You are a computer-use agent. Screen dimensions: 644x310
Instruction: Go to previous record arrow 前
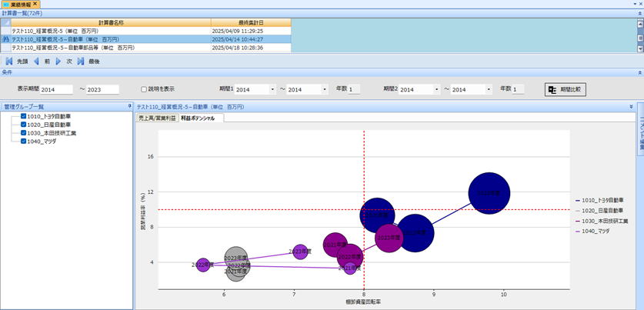point(36,62)
